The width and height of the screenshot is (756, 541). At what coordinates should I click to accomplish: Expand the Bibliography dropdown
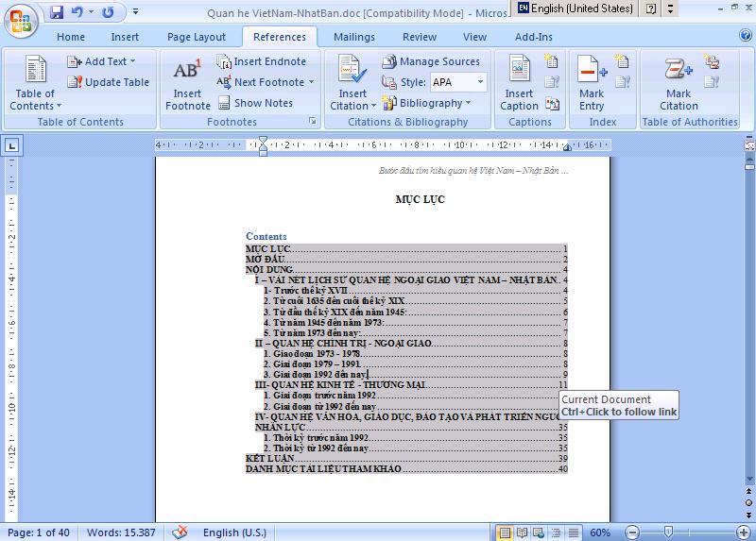(x=431, y=103)
